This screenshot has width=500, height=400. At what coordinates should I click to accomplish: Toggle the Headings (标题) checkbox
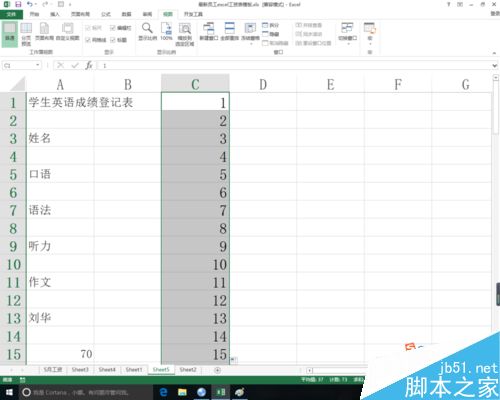coord(118,40)
